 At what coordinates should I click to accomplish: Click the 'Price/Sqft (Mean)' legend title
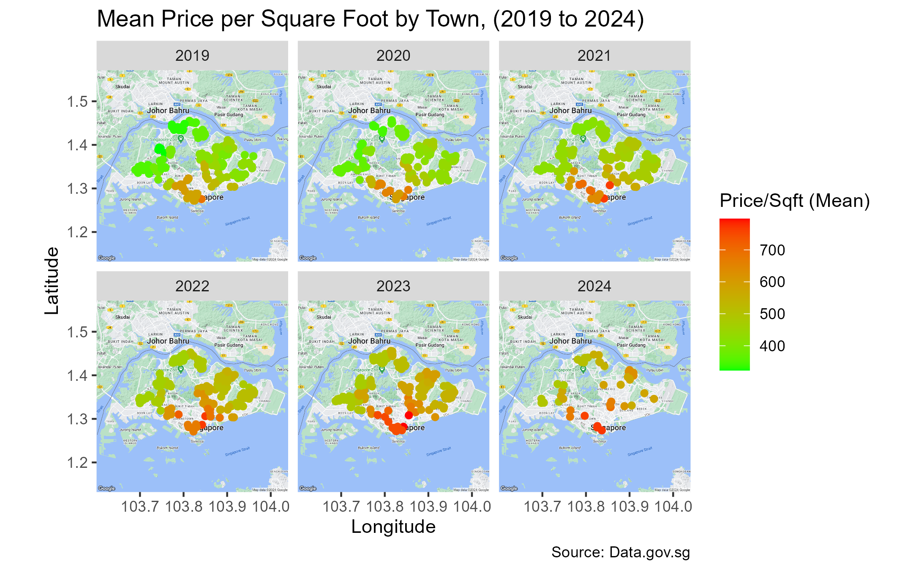pyautogui.click(x=795, y=201)
